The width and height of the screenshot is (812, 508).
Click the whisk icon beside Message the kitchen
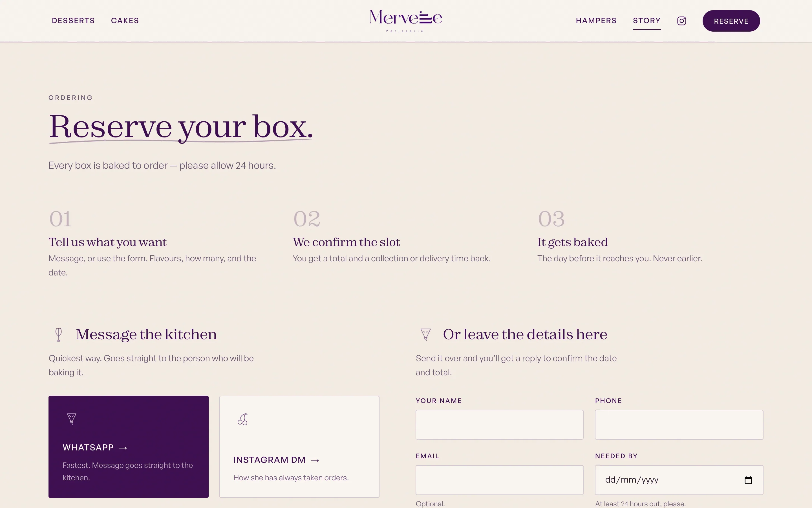point(59,335)
